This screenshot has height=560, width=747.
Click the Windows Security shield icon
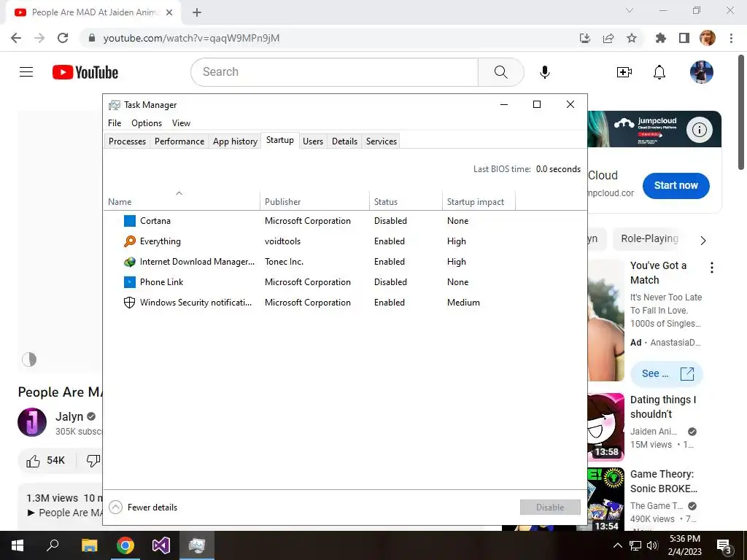[x=130, y=303]
